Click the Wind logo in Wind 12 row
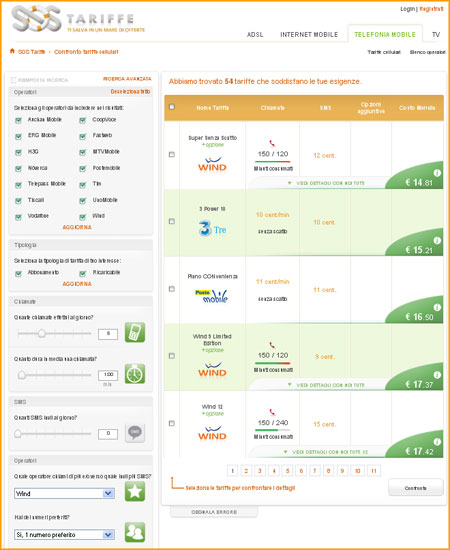The image size is (450, 550). point(213,433)
